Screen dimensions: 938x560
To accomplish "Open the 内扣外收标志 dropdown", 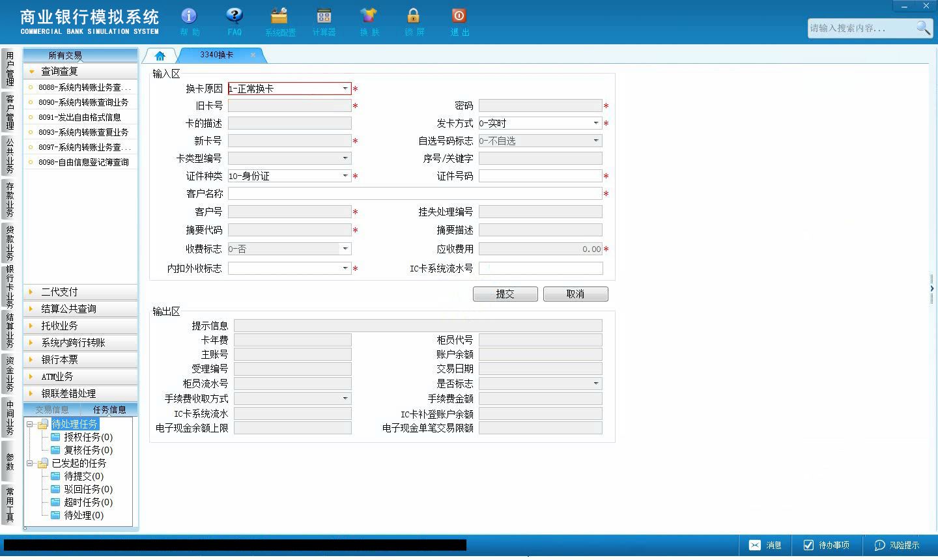I will pyautogui.click(x=345, y=268).
